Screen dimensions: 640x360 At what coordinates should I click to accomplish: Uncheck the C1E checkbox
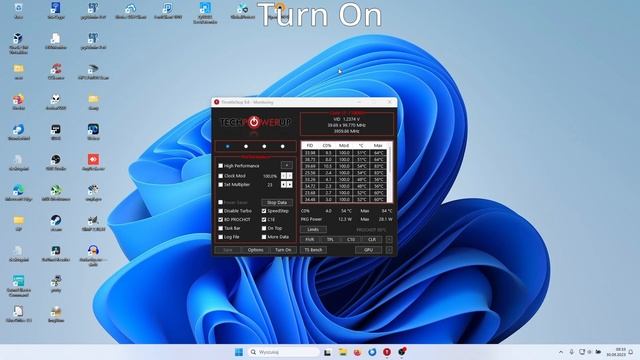pos(264,220)
